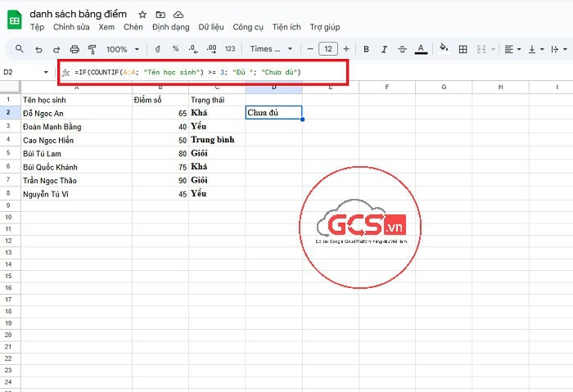Image resolution: width=573 pixels, height=392 pixels.
Task: Open the 100% zoom dropdown
Action: (123, 49)
